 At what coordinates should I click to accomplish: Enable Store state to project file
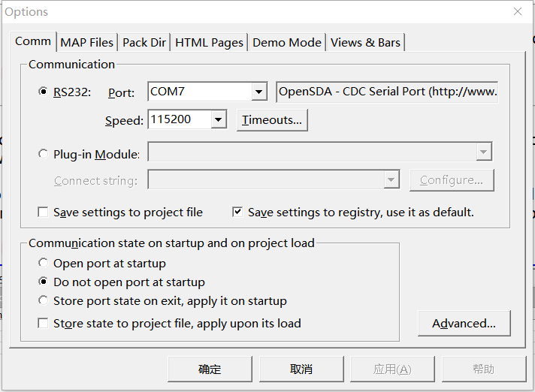(44, 324)
